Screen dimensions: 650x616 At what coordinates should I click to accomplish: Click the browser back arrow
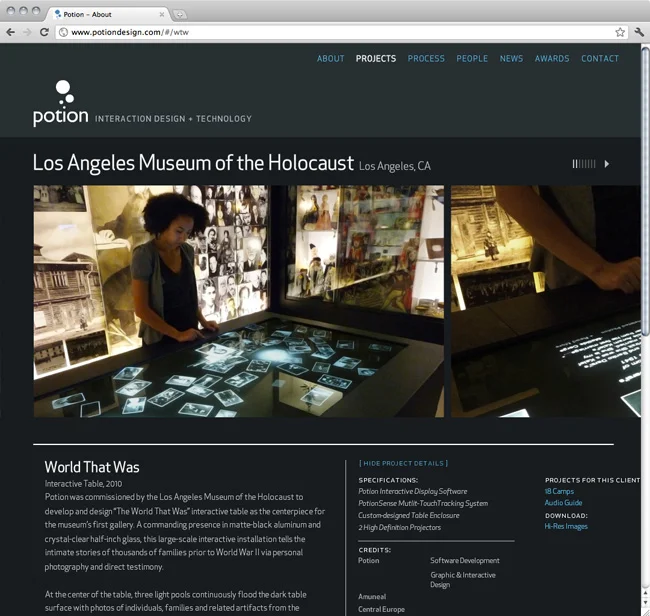point(11,32)
